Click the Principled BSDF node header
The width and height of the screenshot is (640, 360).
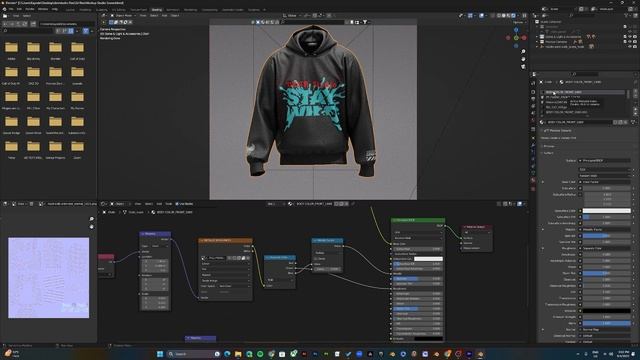point(418,220)
